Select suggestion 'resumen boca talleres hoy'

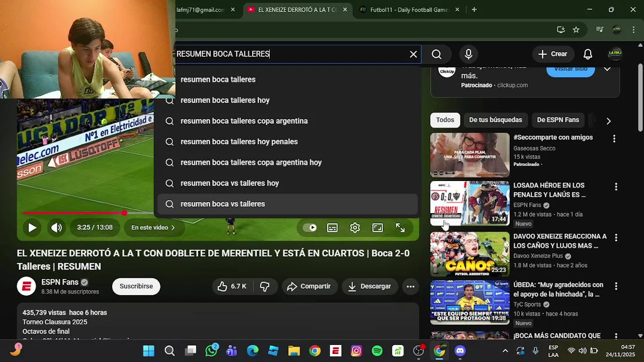point(288,100)
